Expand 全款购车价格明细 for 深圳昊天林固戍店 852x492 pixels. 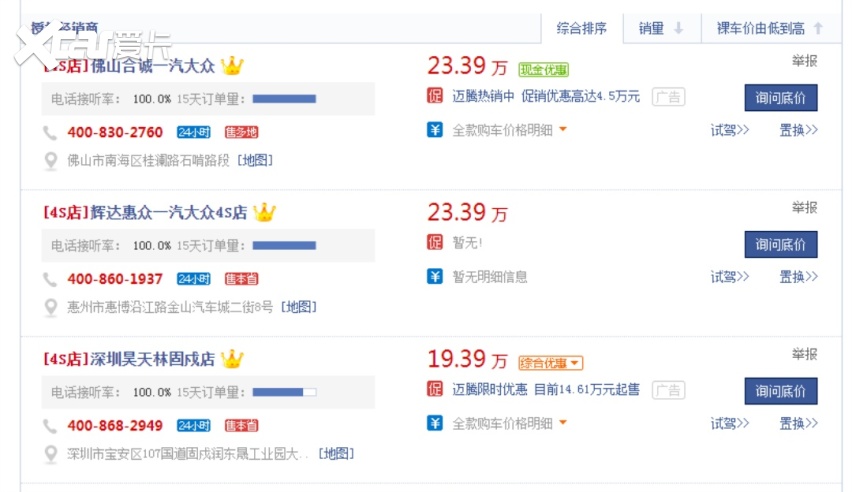point(510,423)
